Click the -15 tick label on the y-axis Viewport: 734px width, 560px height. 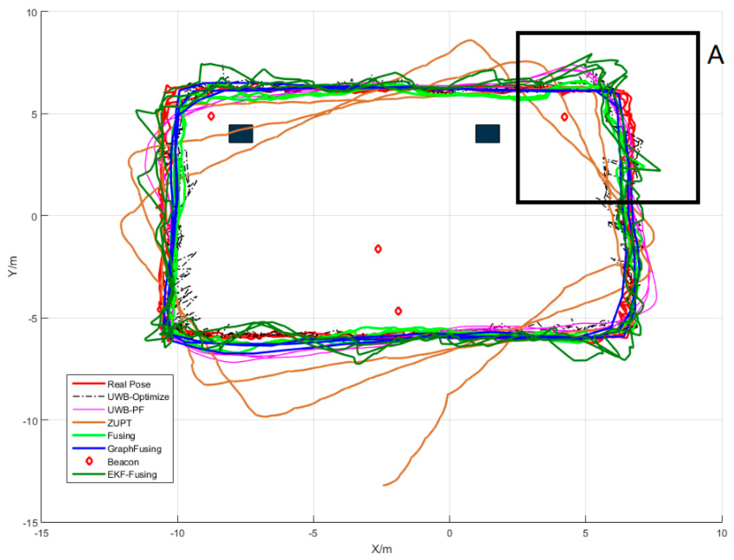tap(30, 523)
